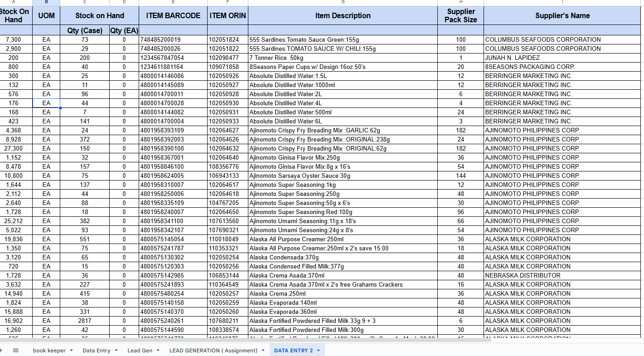
Task: Click the DATA ENTRY 2 sheet tab
Action: pyautogui.click(x=293, y=351)
